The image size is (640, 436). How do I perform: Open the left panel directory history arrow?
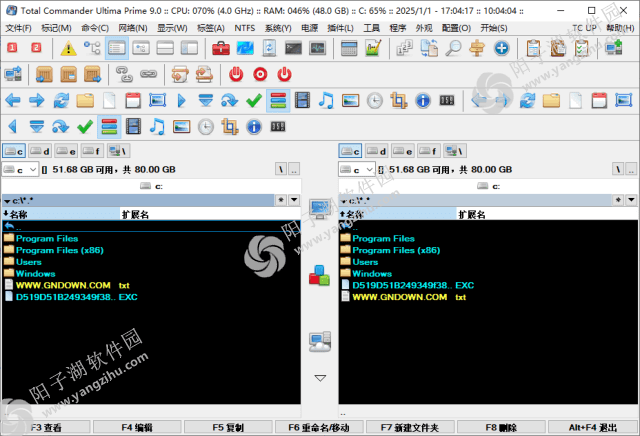coord(294,200)
